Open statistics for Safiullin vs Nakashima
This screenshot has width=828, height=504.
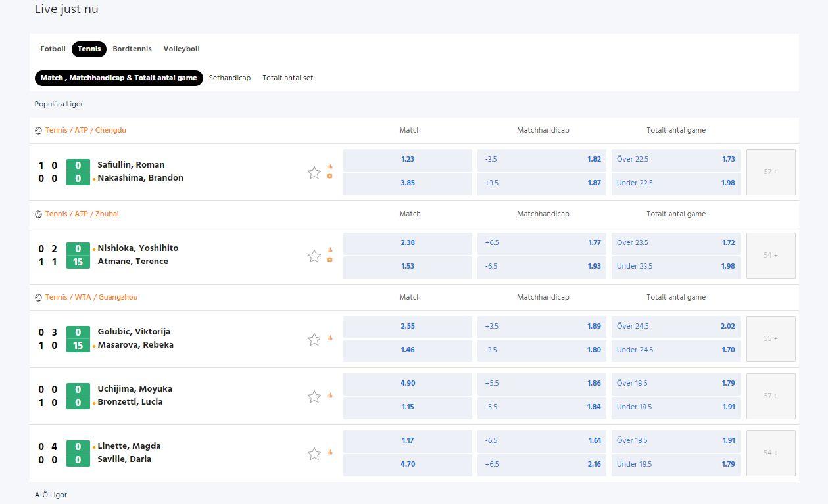click(x=330, y=166)
